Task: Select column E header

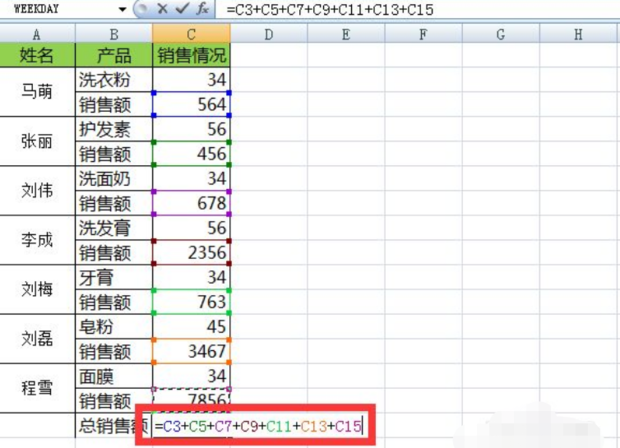Action: coord(346,35)
